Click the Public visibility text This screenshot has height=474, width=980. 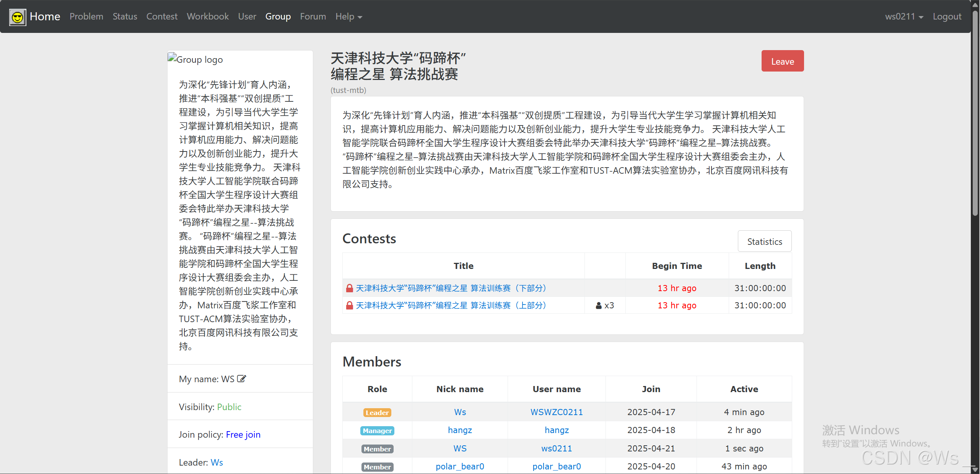pyautogui.click(x=229, y=407)
